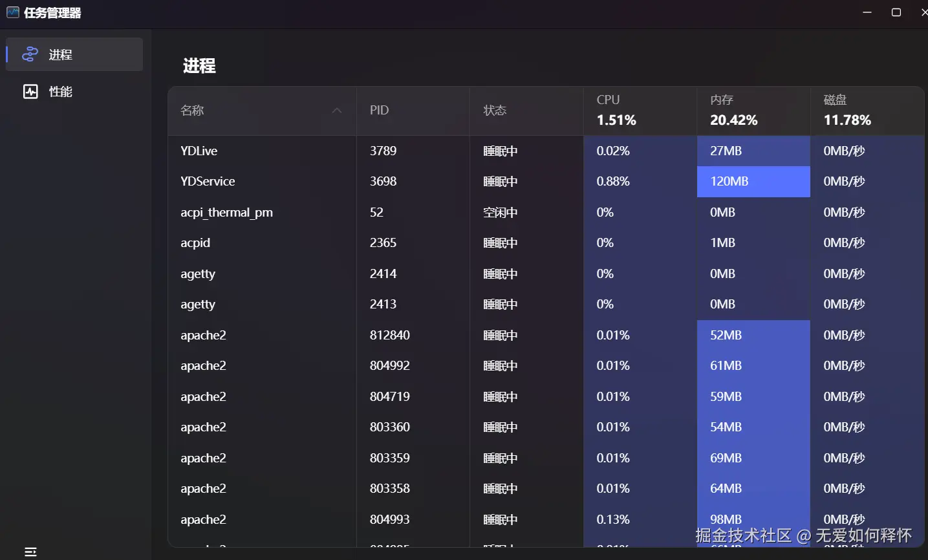Select apache2 with PID 812840
This screenshot has width=928, height=560.
(546, 335)
